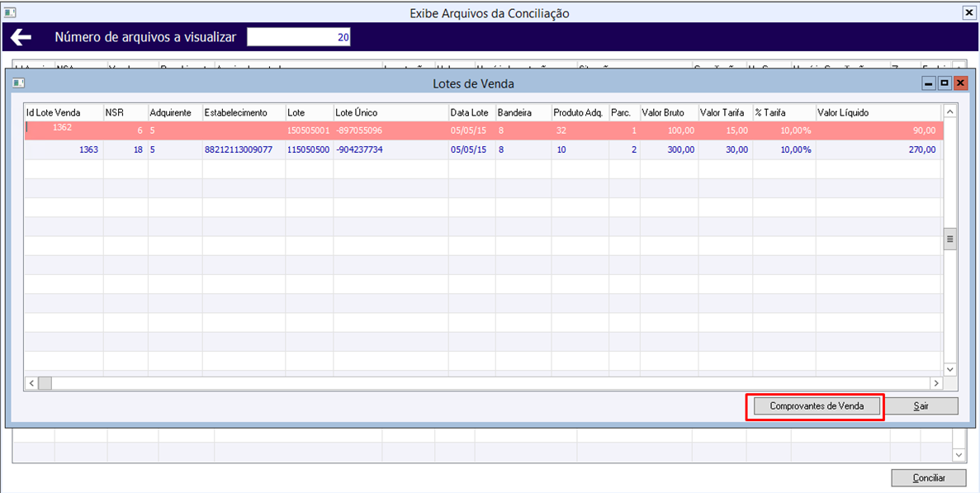Click Valor Tarifa cell 15,00
980x493 pixels.
(726, 130)
